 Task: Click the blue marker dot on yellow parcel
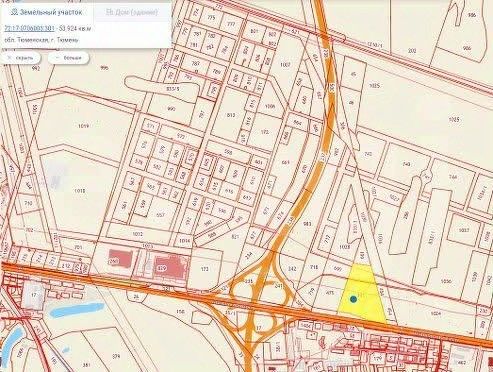tap(353, 299)
